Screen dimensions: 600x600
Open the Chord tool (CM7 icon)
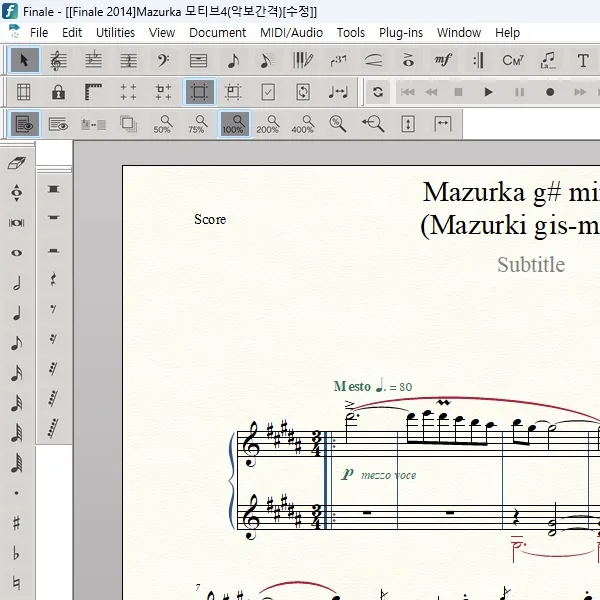click(x=513, y=61)
